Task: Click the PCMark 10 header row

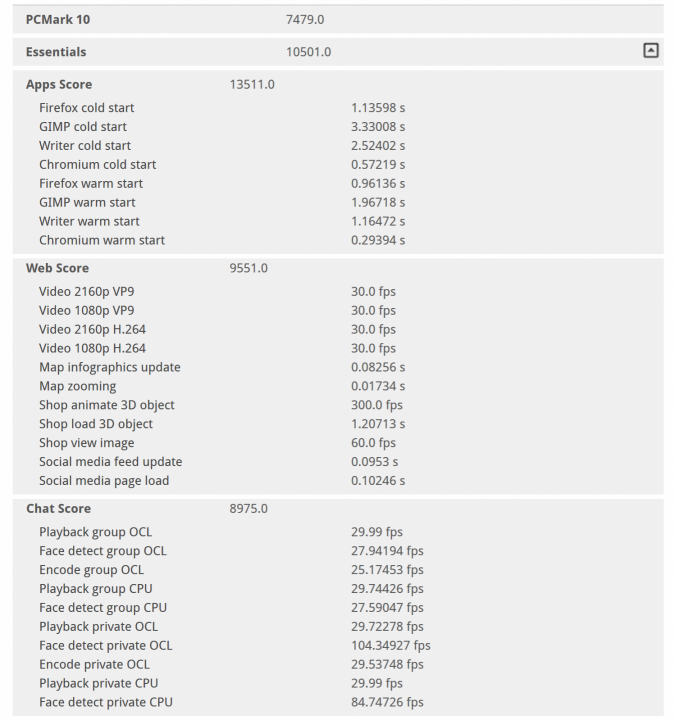Action: (x=58, y=19)
